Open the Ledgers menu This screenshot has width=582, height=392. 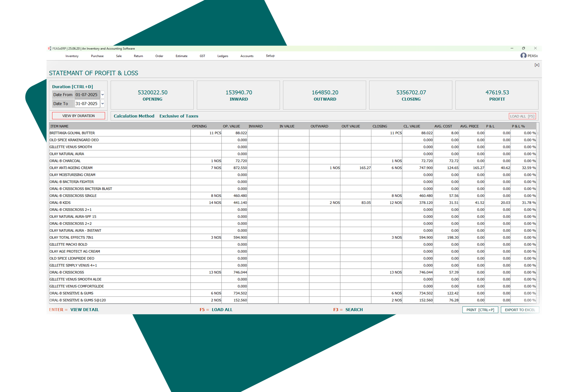pos(223,56)
